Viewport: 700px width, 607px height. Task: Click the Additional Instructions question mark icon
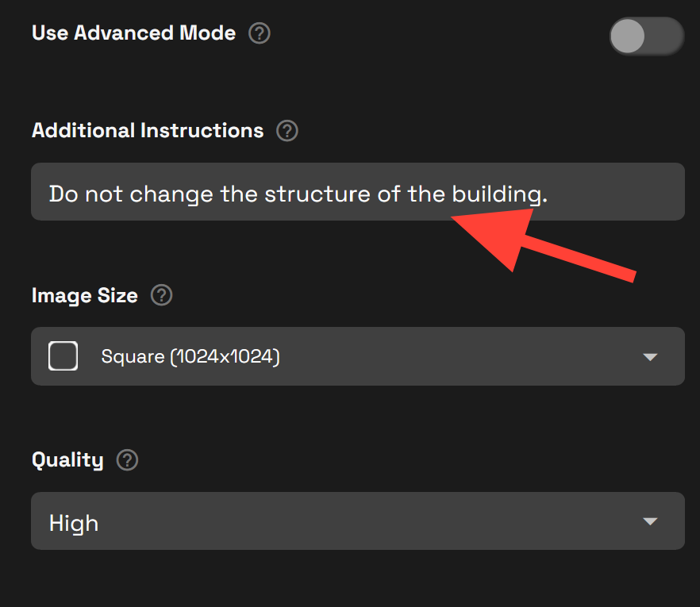tap(287, 131)
